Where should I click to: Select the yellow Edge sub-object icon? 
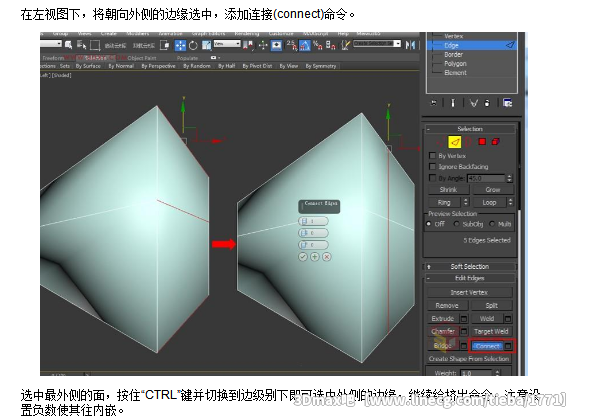[x=455, y=142]
